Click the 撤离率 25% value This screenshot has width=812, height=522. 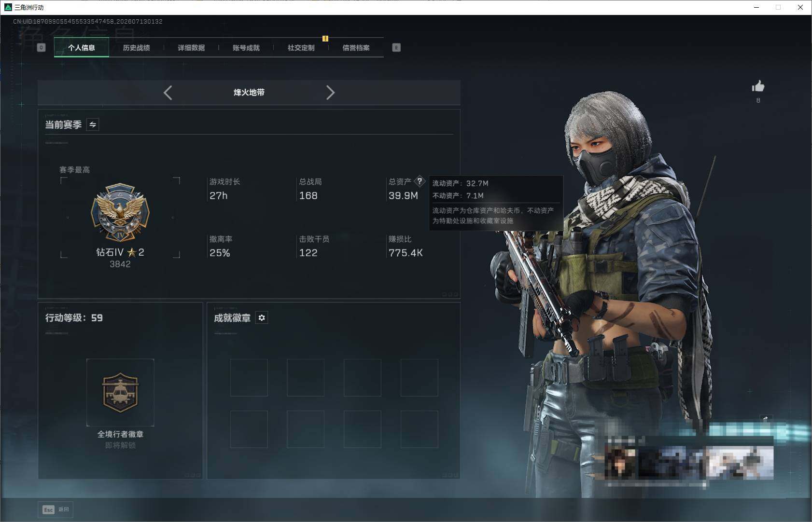[220, 253]
